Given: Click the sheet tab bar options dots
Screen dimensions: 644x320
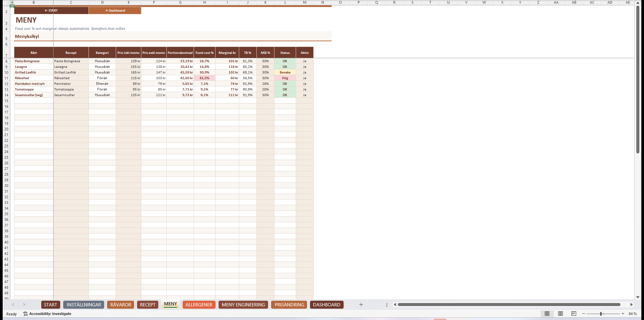Looking at the screenshot, I should click(387, 305).
